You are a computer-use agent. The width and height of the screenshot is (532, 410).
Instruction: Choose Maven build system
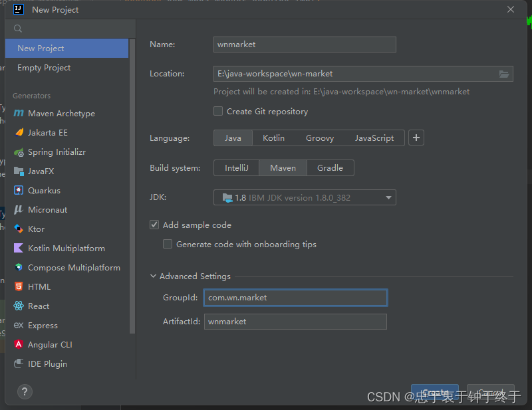click(283, 168)
